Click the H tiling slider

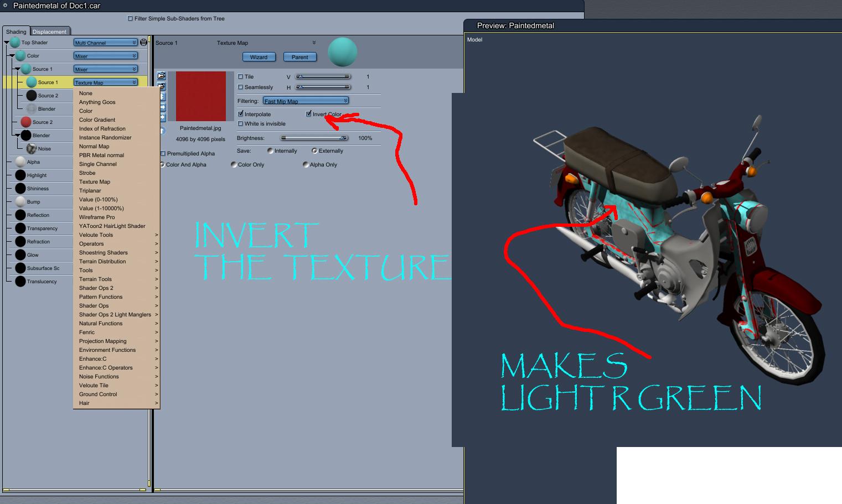tap(323, 87)
